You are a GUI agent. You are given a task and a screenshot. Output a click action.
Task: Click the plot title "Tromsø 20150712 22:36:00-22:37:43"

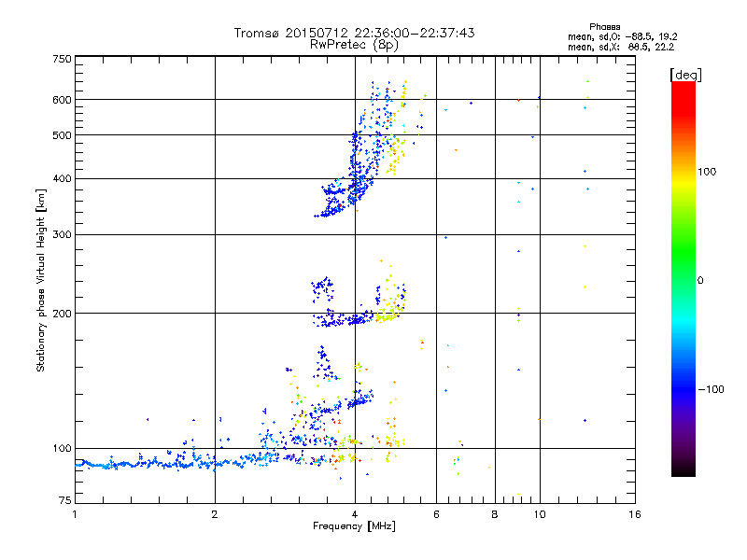click(x=354, y=33)
